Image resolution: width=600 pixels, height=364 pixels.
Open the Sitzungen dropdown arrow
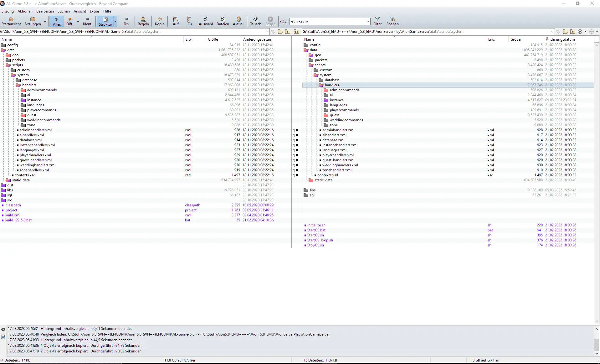[x=45, y=21]
